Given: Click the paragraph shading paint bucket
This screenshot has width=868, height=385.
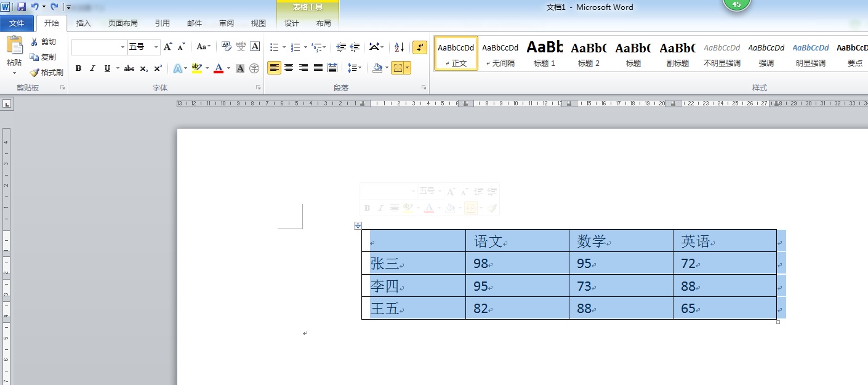Looking at the screenshot, I should click(x=378, y=68).
